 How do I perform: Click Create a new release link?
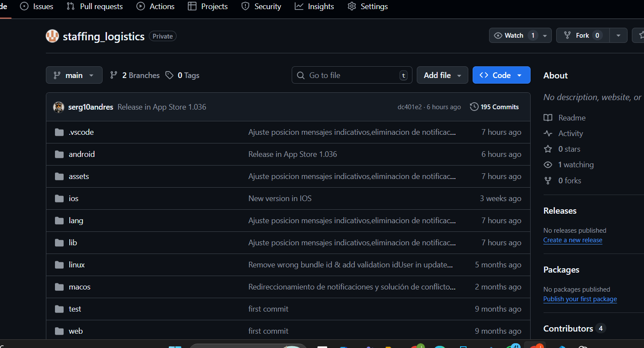coord(573,240)
